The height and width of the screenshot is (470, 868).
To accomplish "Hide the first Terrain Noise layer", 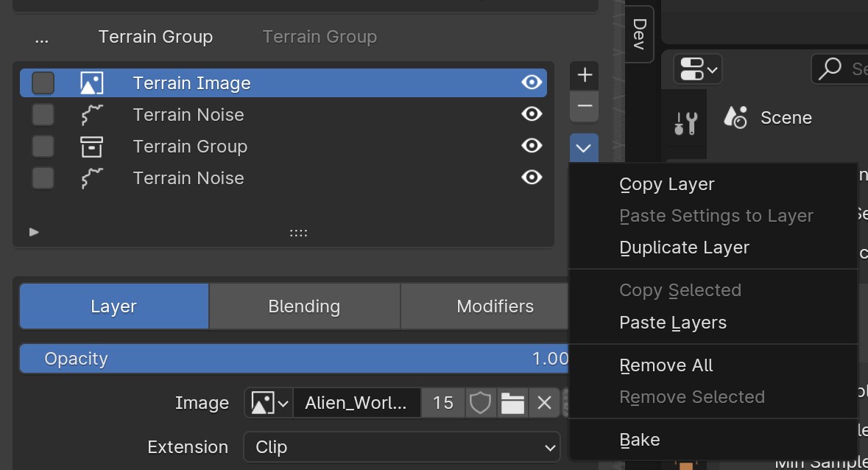I will point(532,114).
